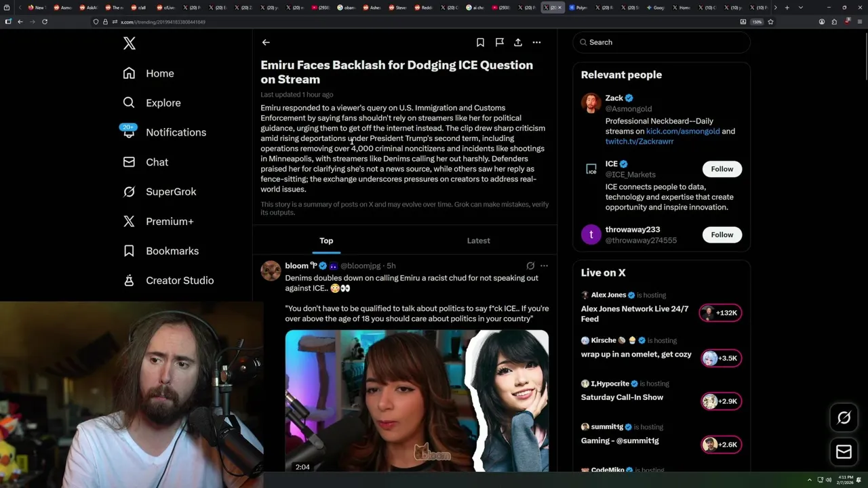Click the browser forward arrow
This screenshot has height=488, width=868.
[32, 22]
